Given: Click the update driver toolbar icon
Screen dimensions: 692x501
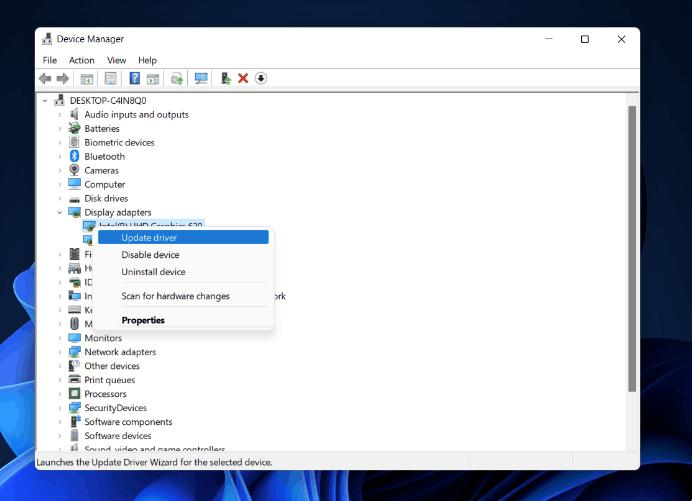Looking at the screenshot, I should [226, 78].
